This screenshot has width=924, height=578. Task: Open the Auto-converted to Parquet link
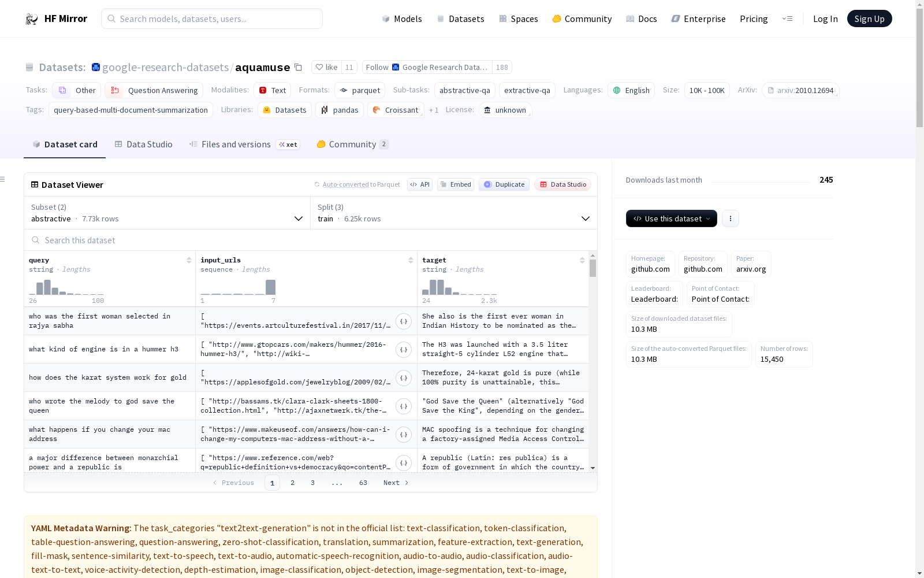[x=345, y=184]
